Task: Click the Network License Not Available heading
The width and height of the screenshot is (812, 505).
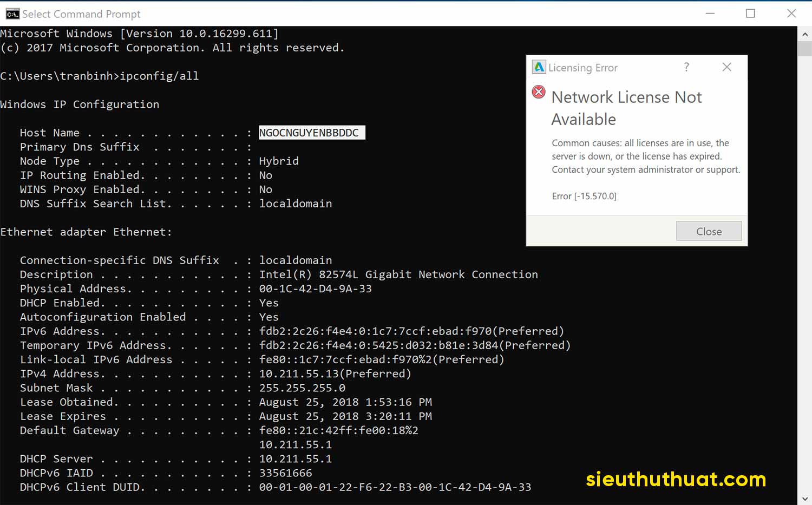Action: (x=626, y=108)
